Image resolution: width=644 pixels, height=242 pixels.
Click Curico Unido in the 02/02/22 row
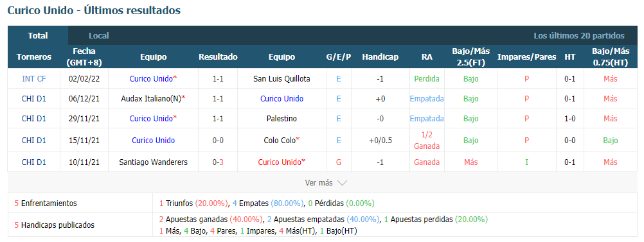pos(151,79)
